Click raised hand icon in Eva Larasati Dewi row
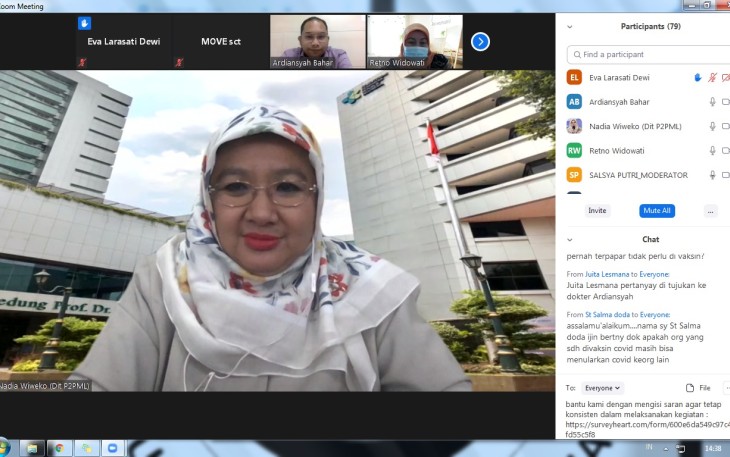This screenshot has height=457, width=730. pyautogui.click(x=697, y=78)
